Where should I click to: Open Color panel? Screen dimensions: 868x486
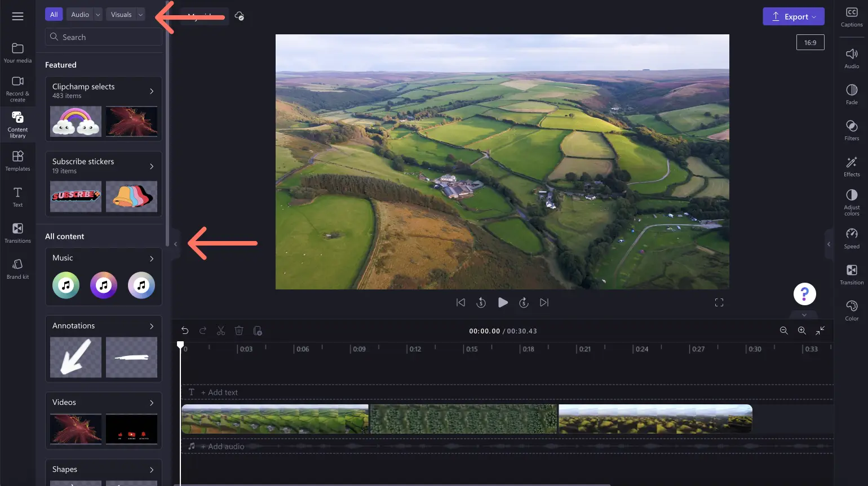(852, 310)
